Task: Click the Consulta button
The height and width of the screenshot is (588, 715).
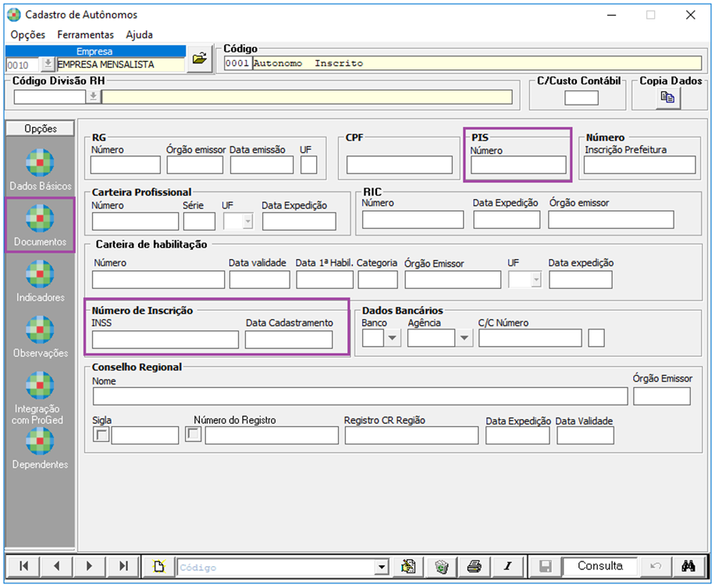Action: pos(599,566)
